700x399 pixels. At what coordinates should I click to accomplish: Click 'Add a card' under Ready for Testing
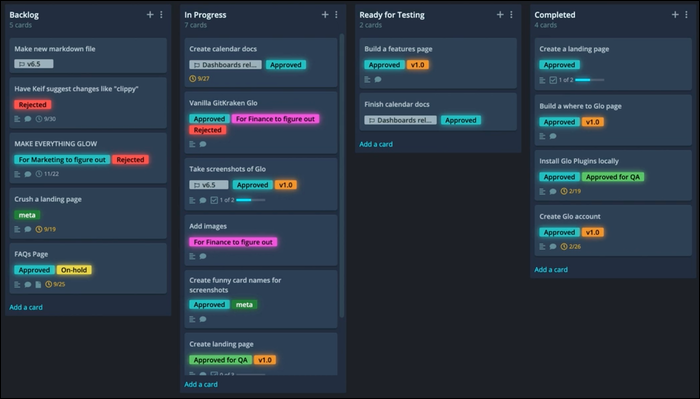click(376, 144)
